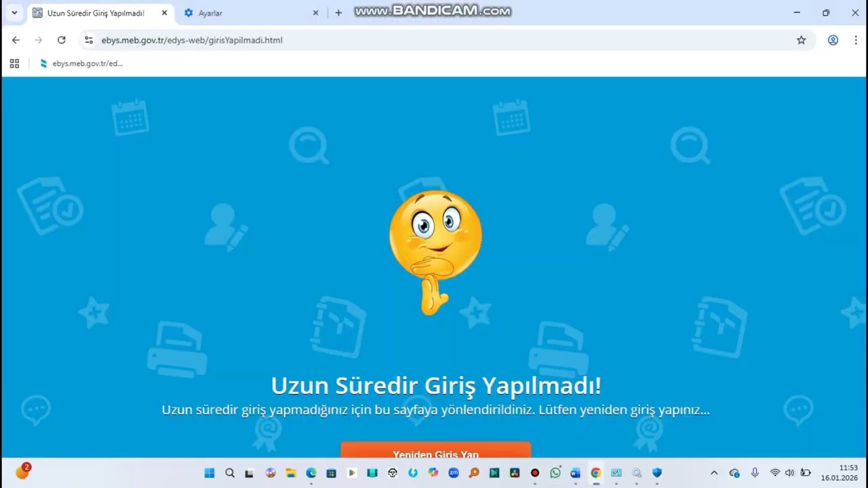
Task: Open DaVinci Resolve from the taskbar
Action: coord(515,473)
